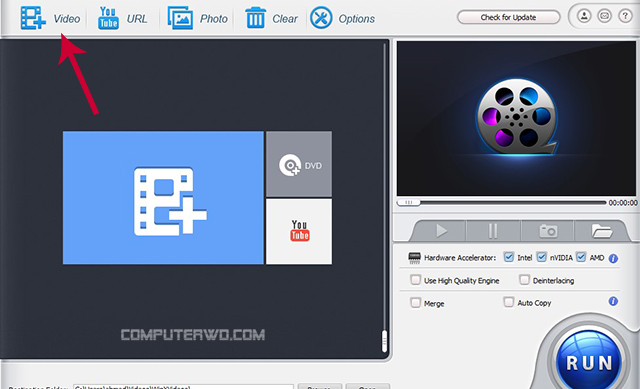Click the preview seek slider handle
640x389 pixels.
click(409, 202)
